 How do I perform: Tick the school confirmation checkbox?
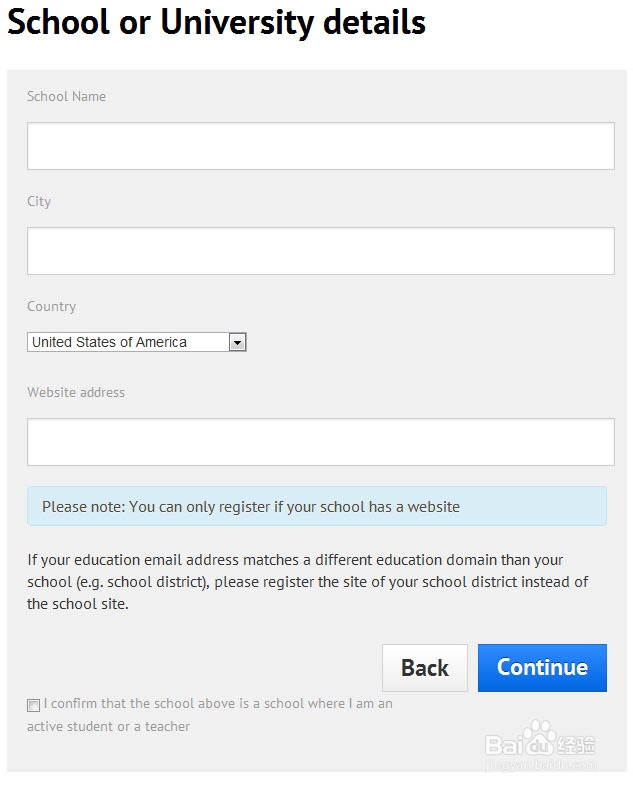(34, 705)
